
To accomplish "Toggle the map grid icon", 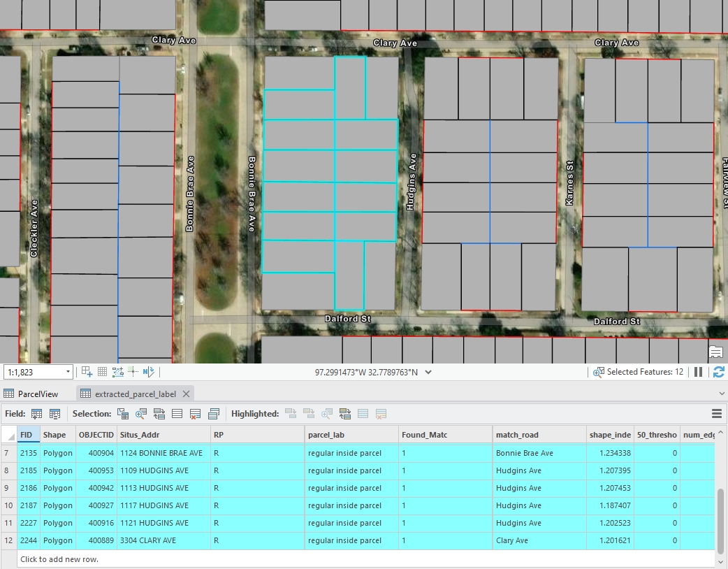I will pos(102,372).
